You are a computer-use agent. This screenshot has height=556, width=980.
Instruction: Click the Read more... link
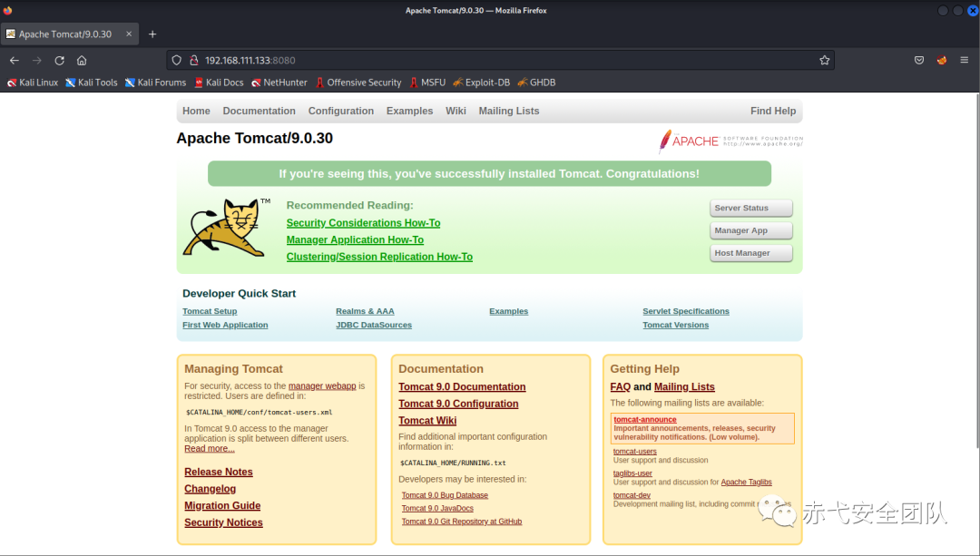tap(210, 449)
